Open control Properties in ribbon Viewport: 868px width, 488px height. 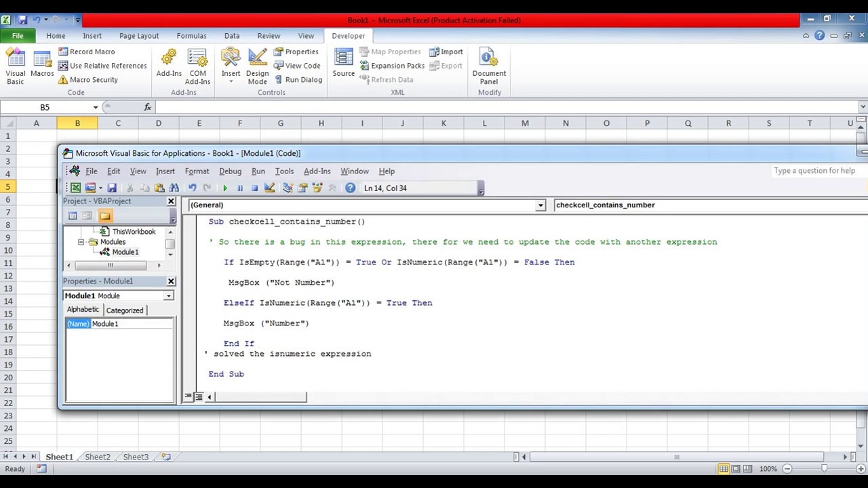click(x=296, y=52)
